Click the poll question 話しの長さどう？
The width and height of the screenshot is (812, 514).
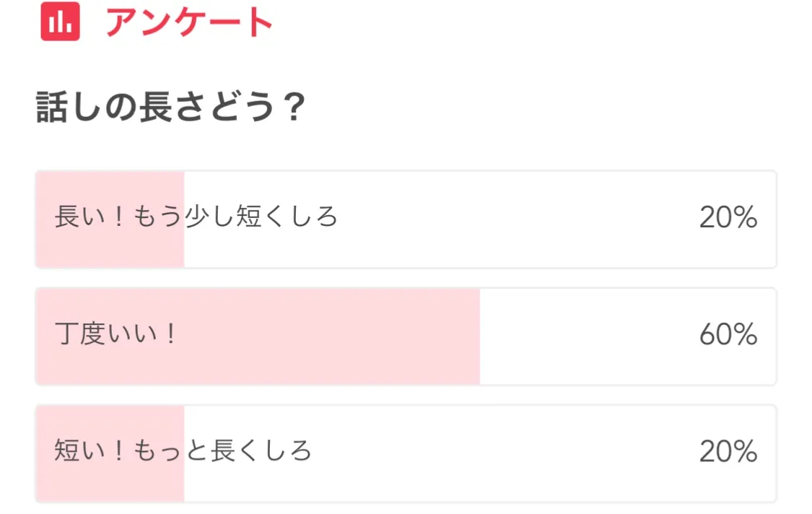(170, 110)
